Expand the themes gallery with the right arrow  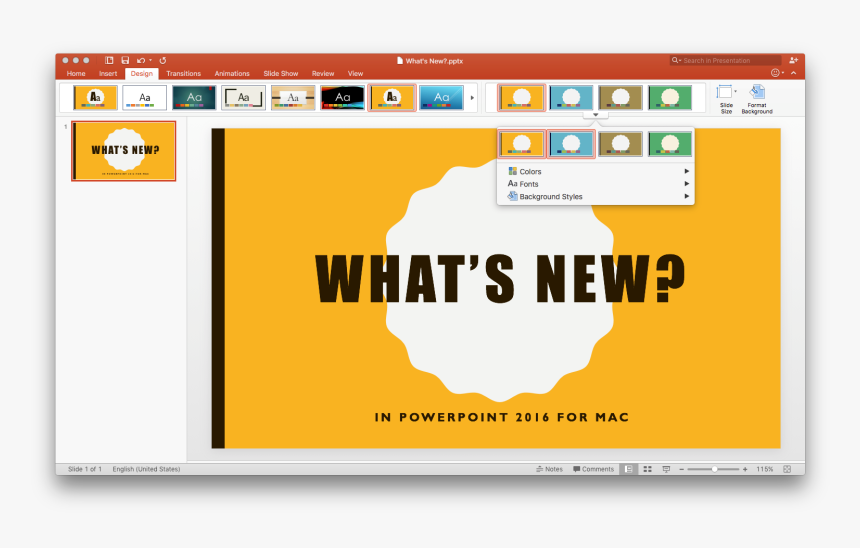pos(472,98)
